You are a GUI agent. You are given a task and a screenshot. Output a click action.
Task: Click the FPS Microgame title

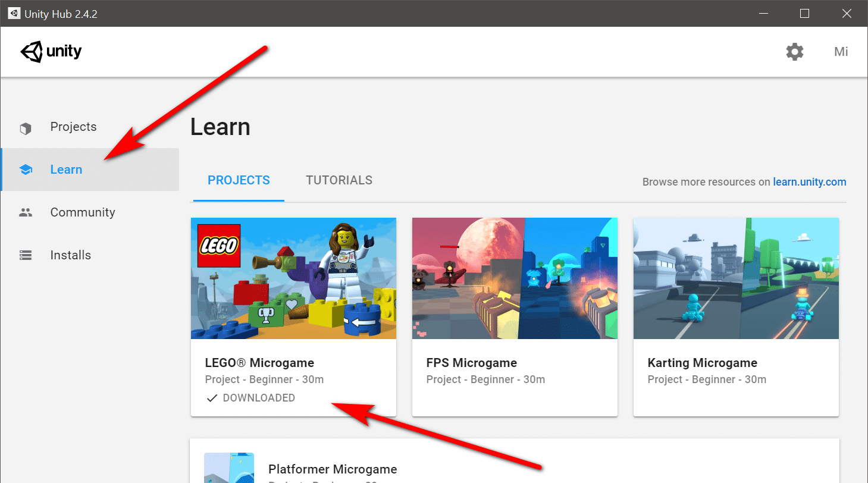coord(472,363)
